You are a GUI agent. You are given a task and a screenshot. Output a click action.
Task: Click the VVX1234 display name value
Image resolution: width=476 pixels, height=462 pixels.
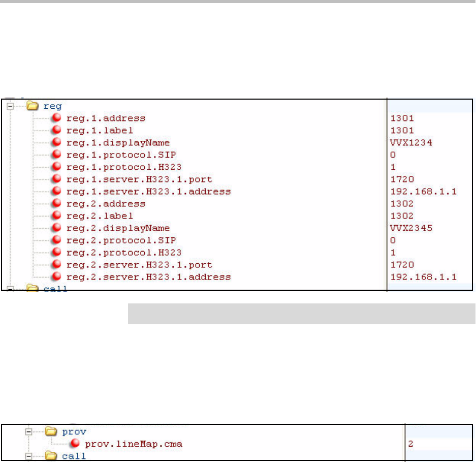(x=411, y=143)
